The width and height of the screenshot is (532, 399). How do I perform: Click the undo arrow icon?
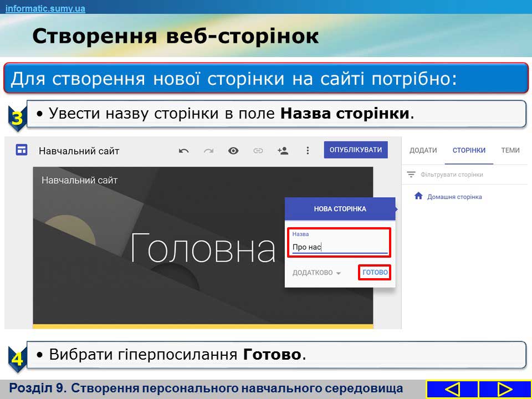184,151
